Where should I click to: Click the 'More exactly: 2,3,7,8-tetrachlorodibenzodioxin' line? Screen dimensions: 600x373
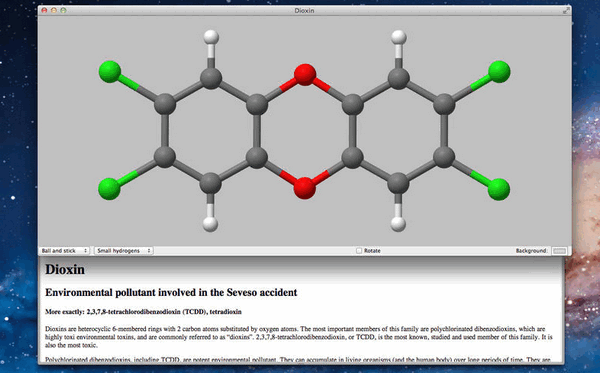[143, 311]
